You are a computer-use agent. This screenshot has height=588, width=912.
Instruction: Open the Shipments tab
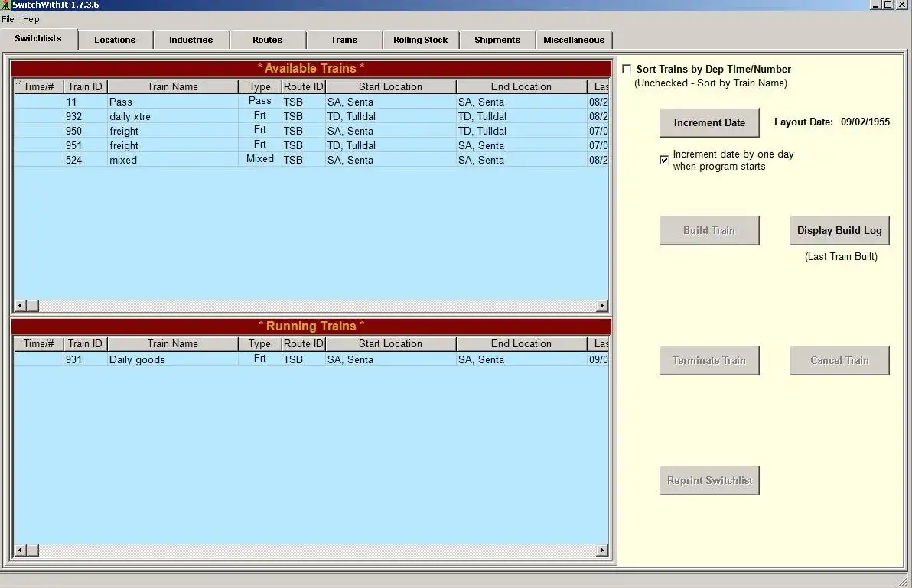coord(496,39)
